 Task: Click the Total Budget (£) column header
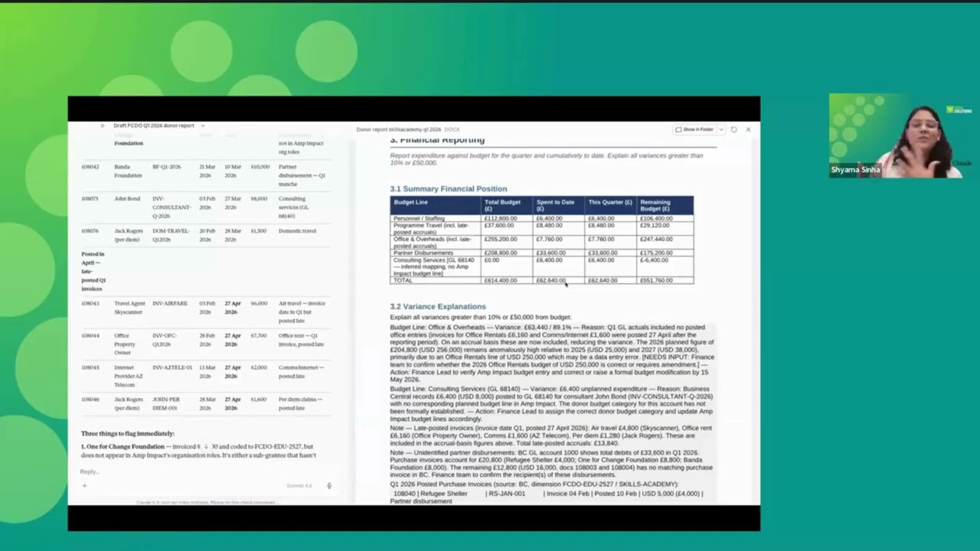(x=507, y=205)
